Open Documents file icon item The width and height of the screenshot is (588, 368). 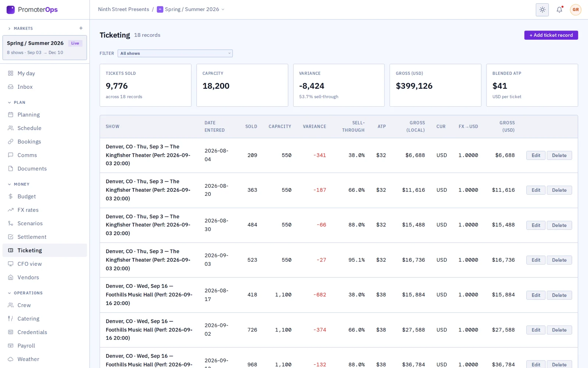pos(11,169)
